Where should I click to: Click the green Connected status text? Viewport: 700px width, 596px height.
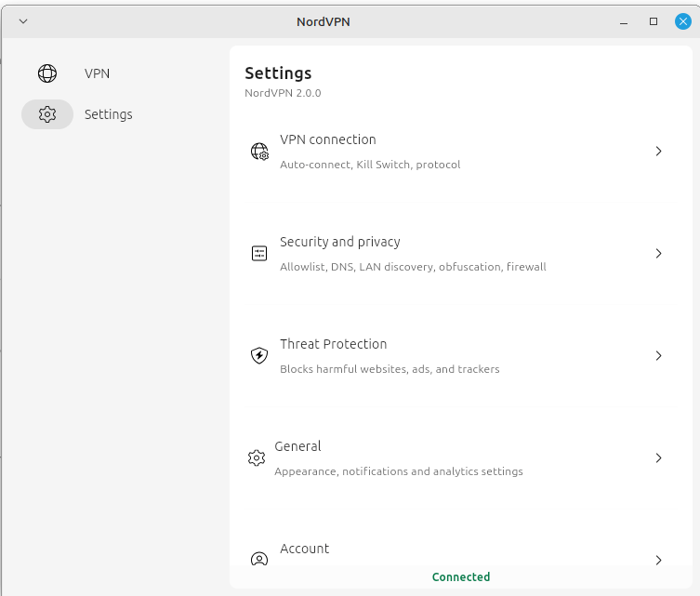(461, 576)
